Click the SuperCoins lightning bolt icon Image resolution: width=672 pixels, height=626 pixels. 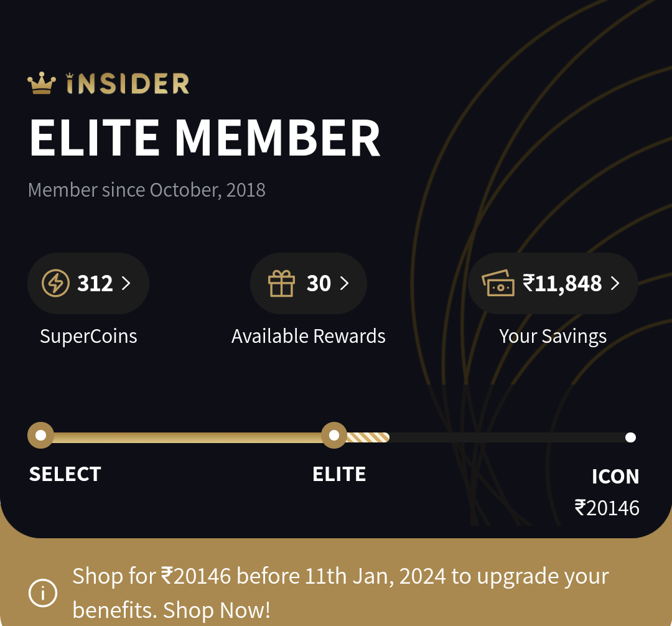pyautogui.click(x=55, y=284)
